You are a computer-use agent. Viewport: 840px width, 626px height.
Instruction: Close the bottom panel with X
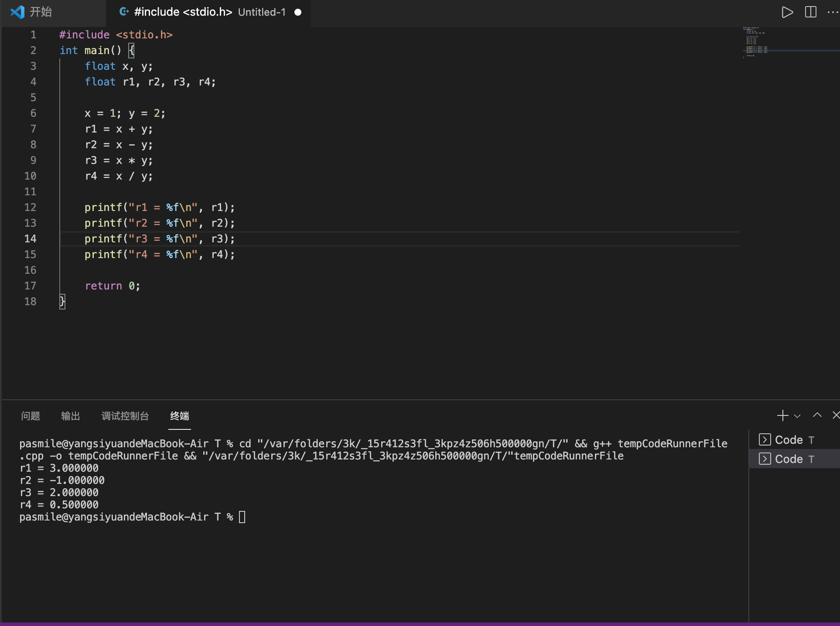point(835,415)
